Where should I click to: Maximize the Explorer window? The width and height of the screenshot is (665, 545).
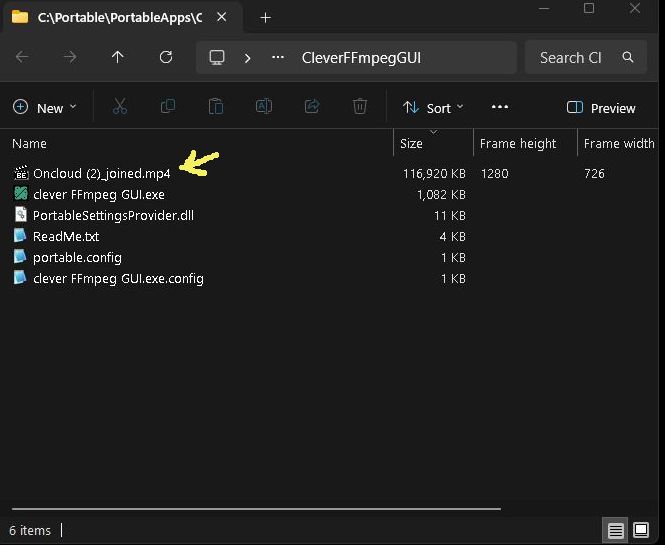(x=589, y=8)
